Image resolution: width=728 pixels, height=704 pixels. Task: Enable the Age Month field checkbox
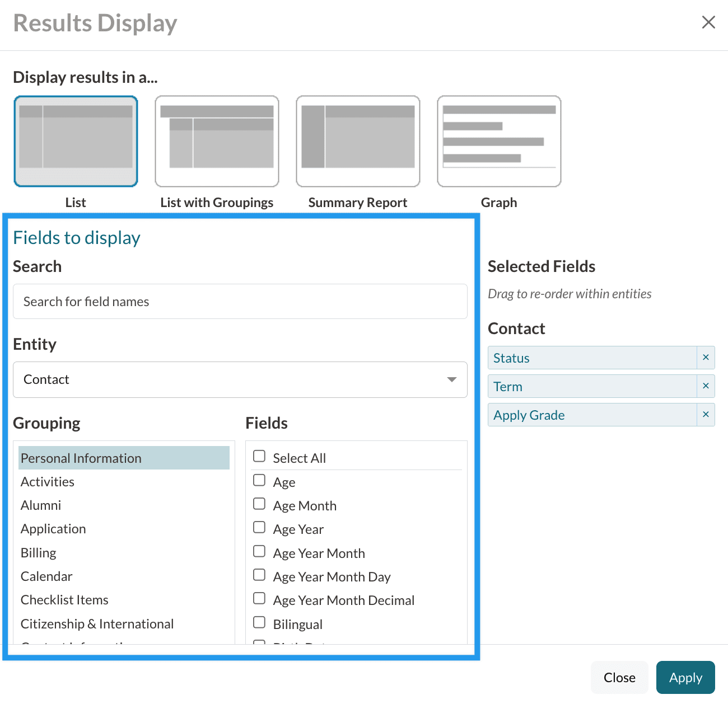(259, 504)
